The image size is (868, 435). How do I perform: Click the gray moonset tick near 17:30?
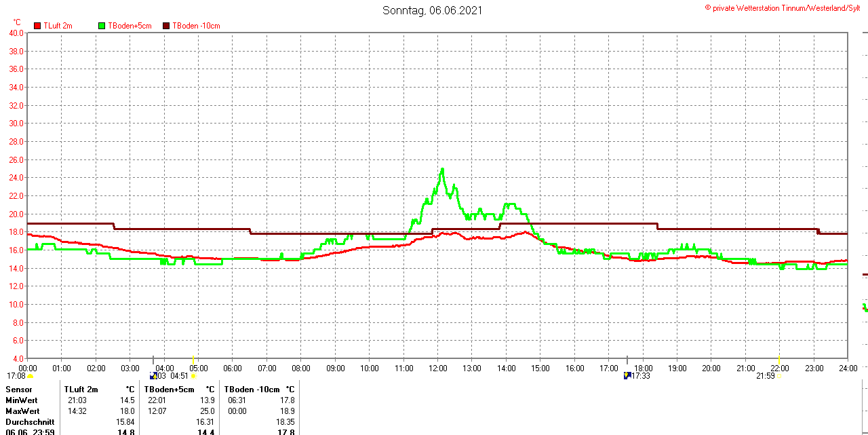click(627, 359)
